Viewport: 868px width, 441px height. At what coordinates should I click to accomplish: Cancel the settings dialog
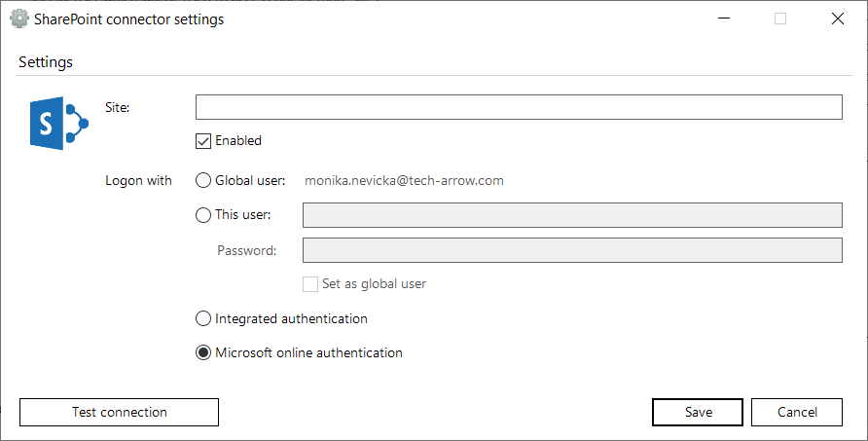796,412
